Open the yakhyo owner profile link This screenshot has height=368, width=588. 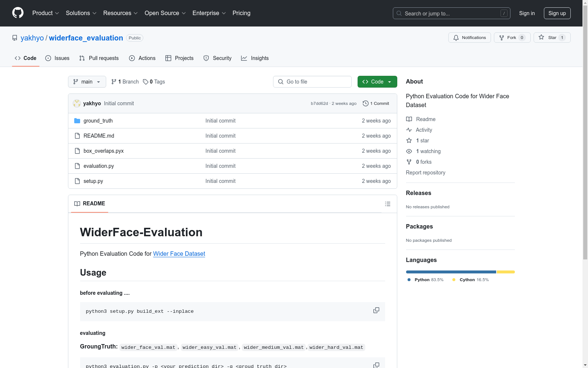click(32, 38)
